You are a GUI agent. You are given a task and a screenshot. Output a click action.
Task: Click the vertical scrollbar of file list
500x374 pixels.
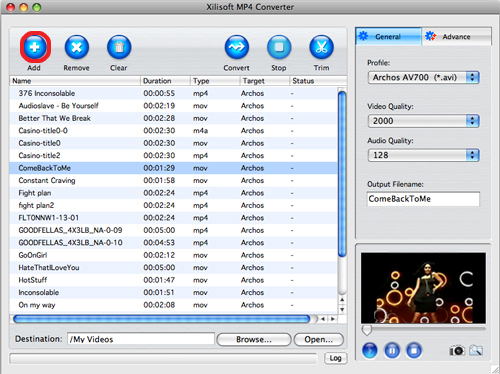tap(342, 174)
